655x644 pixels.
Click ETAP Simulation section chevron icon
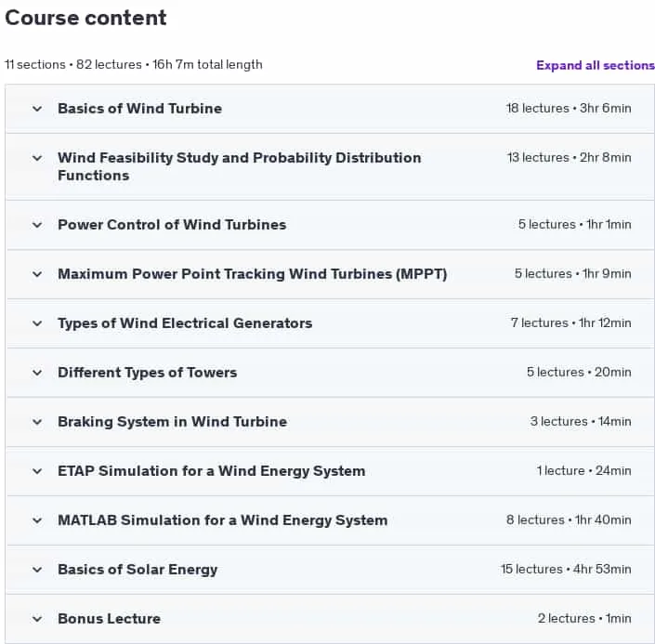pos(37,471)
